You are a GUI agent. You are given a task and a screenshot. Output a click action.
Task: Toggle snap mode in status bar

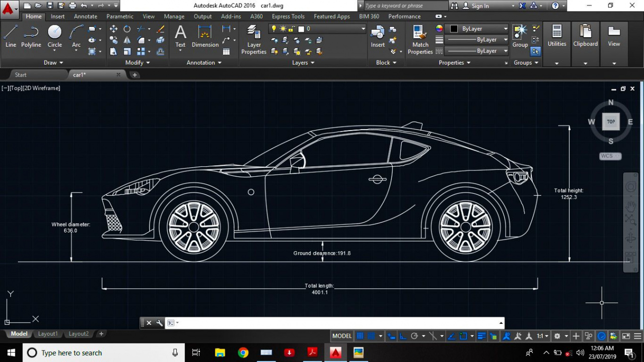point(371,336)
